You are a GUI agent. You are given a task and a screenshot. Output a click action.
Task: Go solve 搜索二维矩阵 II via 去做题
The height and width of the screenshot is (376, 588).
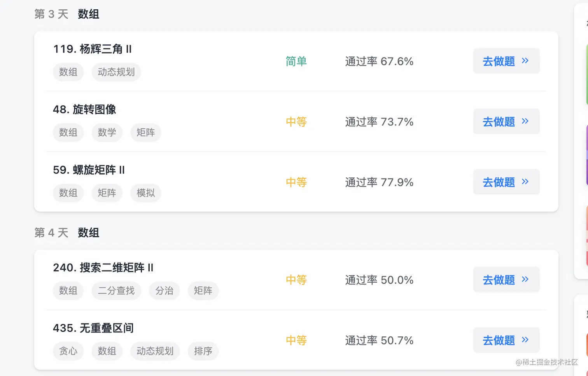tap(506, 280)
